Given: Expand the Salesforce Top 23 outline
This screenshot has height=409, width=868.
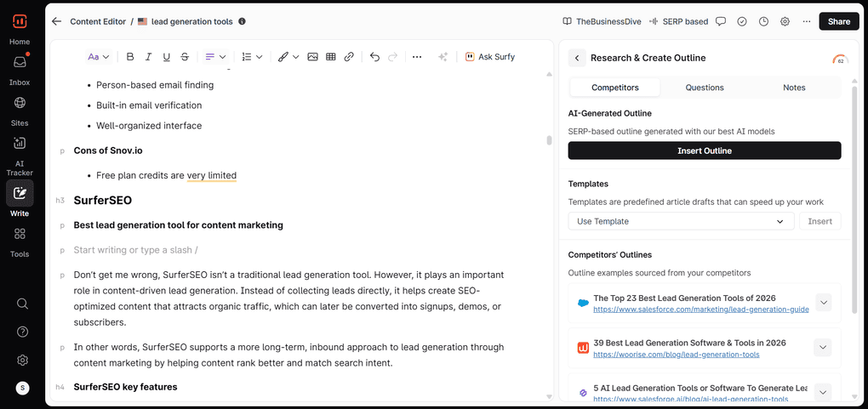Looking at the screenshot, I should (823, 302).
